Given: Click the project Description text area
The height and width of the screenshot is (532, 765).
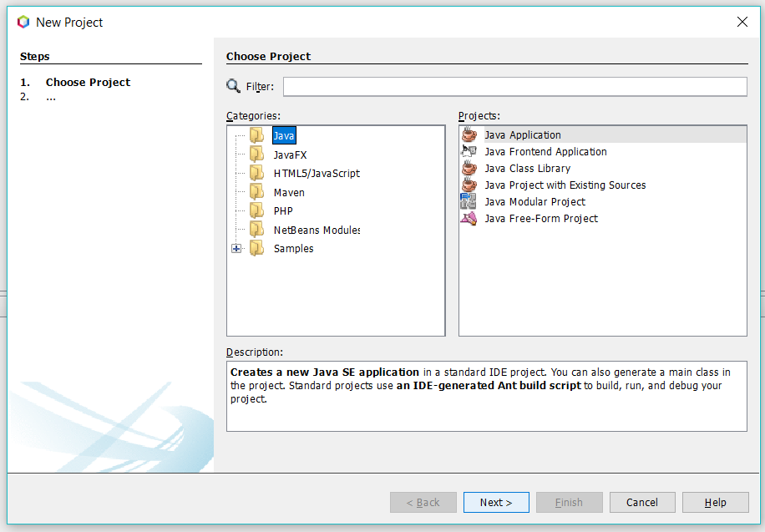Looking at the screenshot, I should click(x=486, y=396).
